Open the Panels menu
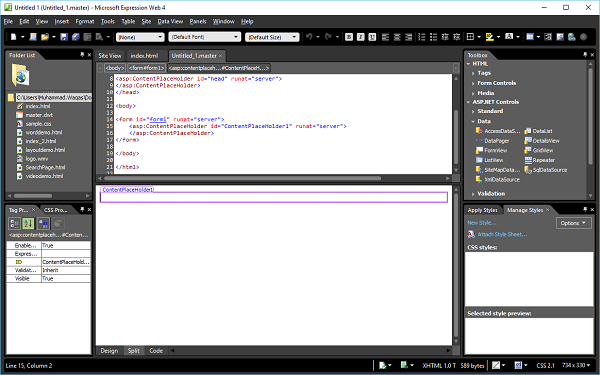Image resolution: width=600 pixels, height=375 pixels. click(198, 21)
